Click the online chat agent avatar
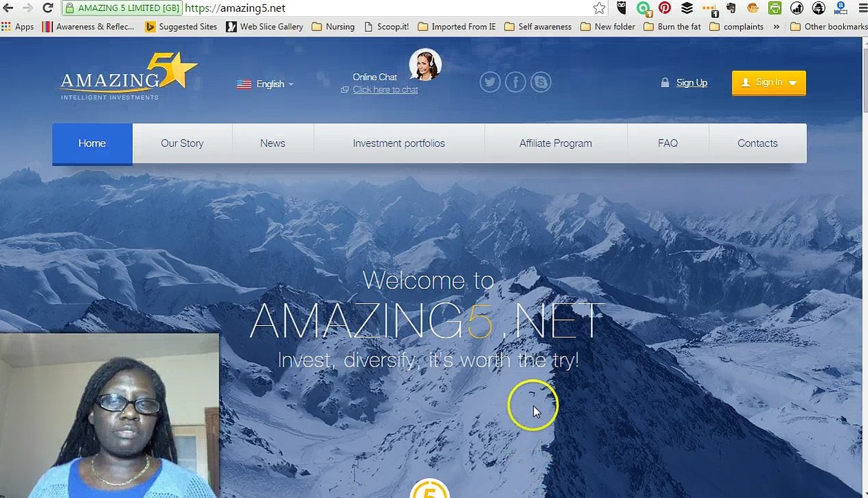The image size is (868, 498). pos(425,64)
